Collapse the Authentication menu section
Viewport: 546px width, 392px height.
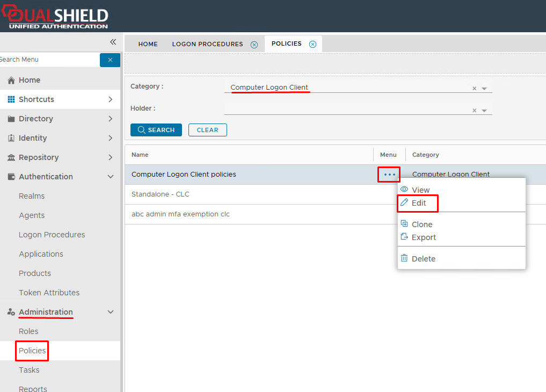[x=110, y=177]
